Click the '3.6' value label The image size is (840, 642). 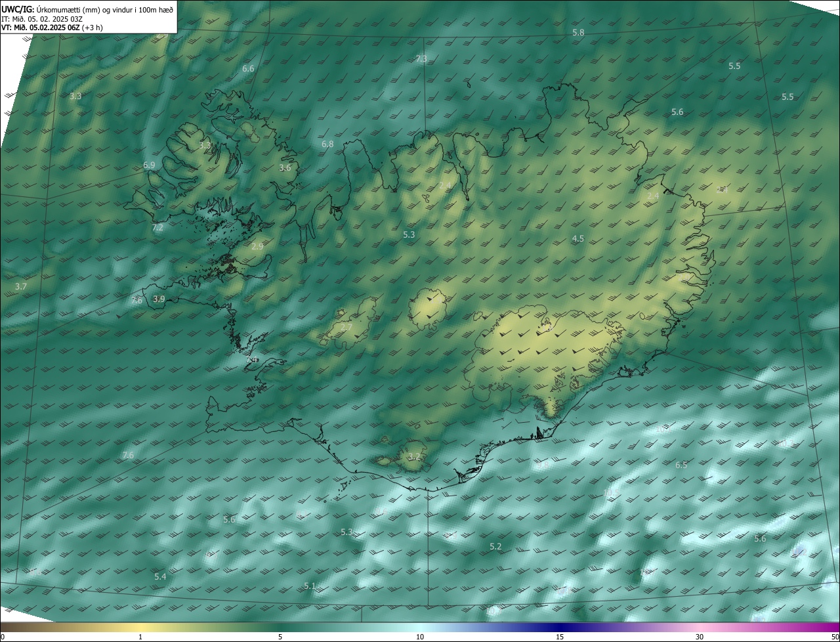tap(285, 167)
